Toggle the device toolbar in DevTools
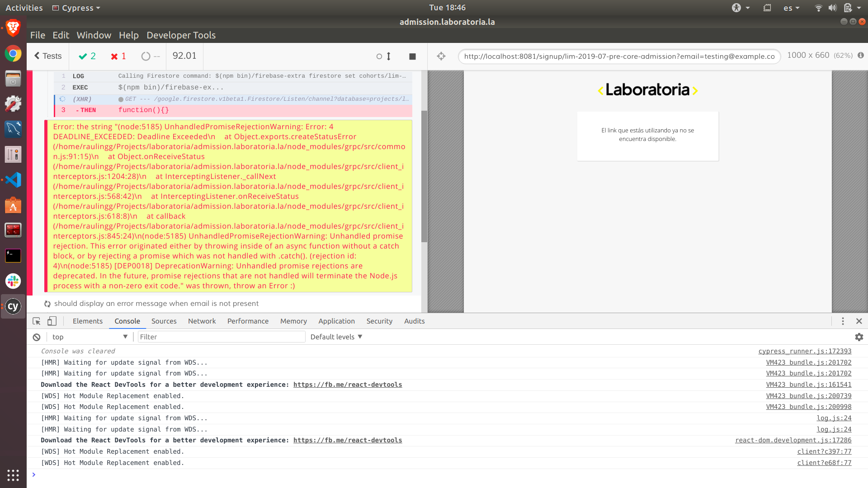The width and height of the screenshot is (868, 488). [x=52, y=321]
